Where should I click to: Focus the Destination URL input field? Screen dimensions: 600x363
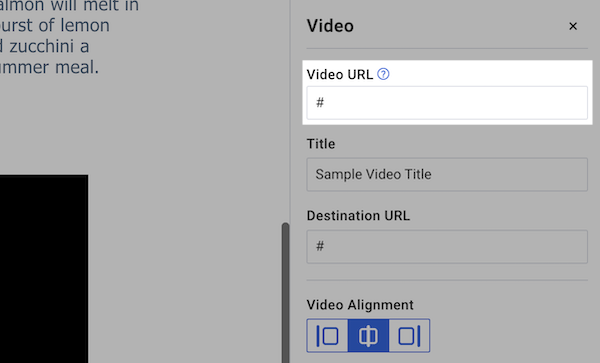tap(447, 246)
